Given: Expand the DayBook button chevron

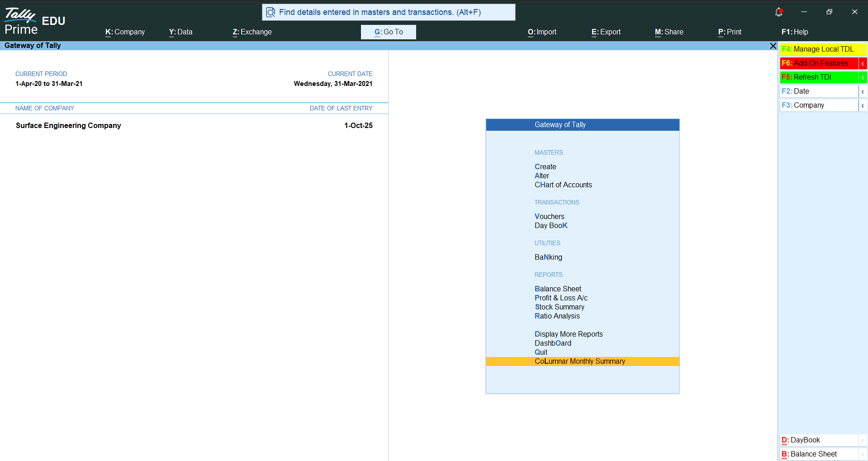Looking at the screenshot, I should [x=863, y=440].
